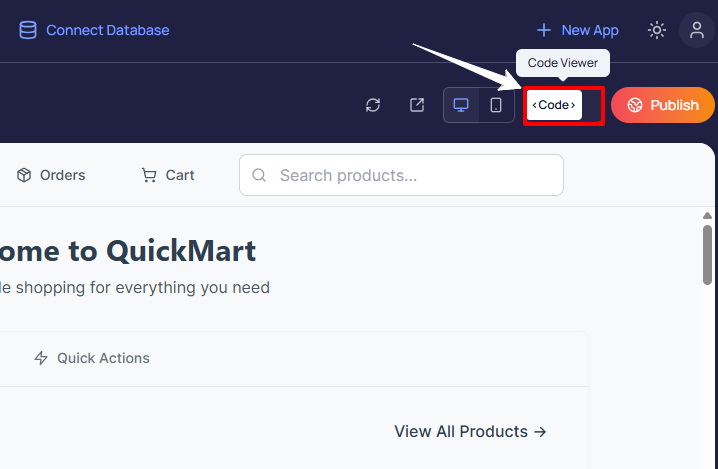Toggle the sun light/dark theme icon
The width and height of the screenshot is (718, 469).
point(657,30)
